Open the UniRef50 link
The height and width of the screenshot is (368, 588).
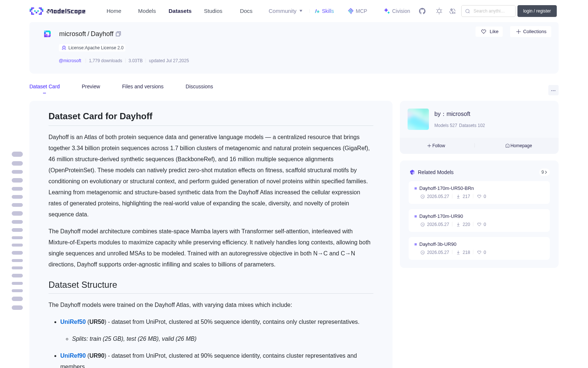pyautogui.click(x=73, y=322)
